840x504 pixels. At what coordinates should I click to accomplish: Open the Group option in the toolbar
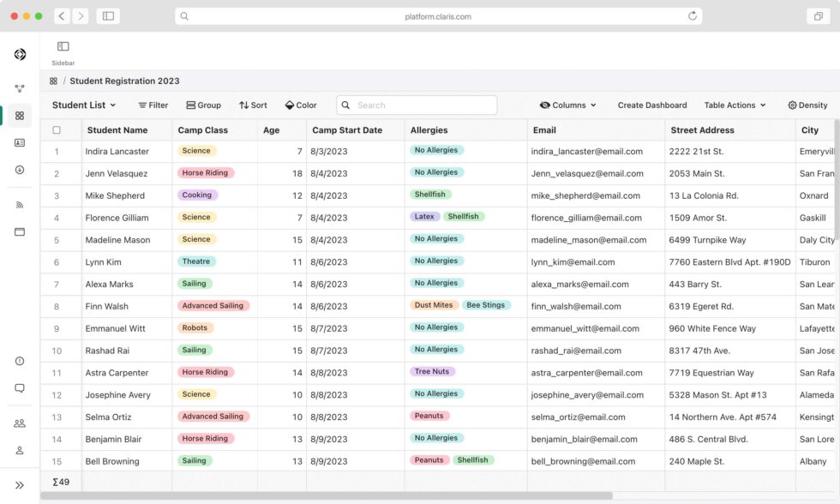[203, 105]
